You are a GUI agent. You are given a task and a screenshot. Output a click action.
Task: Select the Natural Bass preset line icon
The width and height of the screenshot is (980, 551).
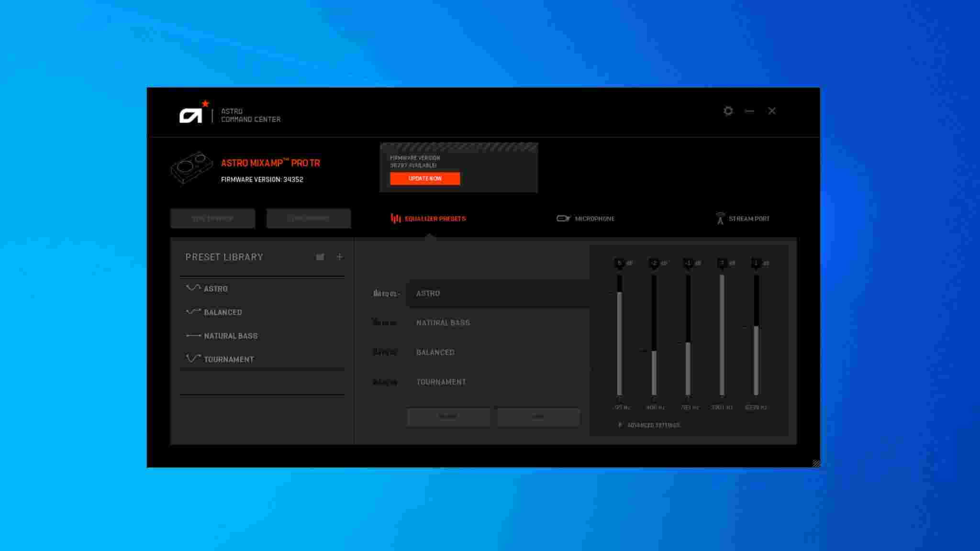tap(192, 336)
